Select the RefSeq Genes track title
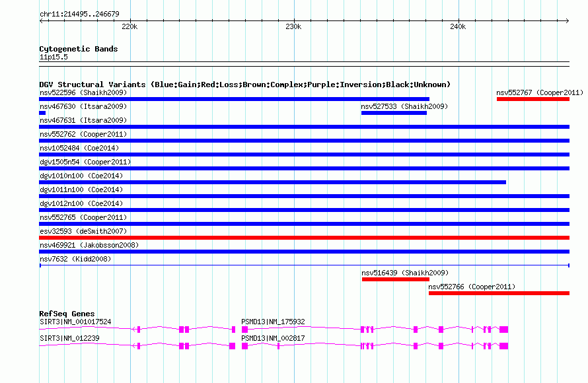The image size is (588, 383). (x=67, y=314)
